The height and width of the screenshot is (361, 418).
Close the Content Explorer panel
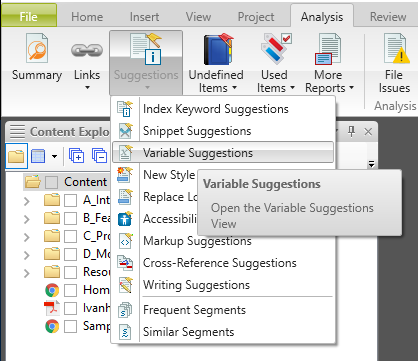[368, 132]
